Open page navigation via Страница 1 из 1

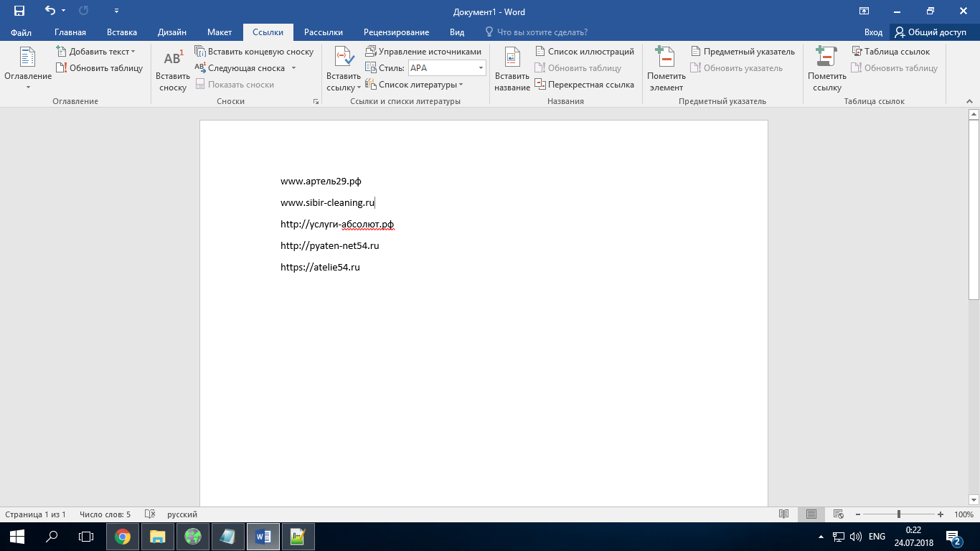tap(35, 514)
